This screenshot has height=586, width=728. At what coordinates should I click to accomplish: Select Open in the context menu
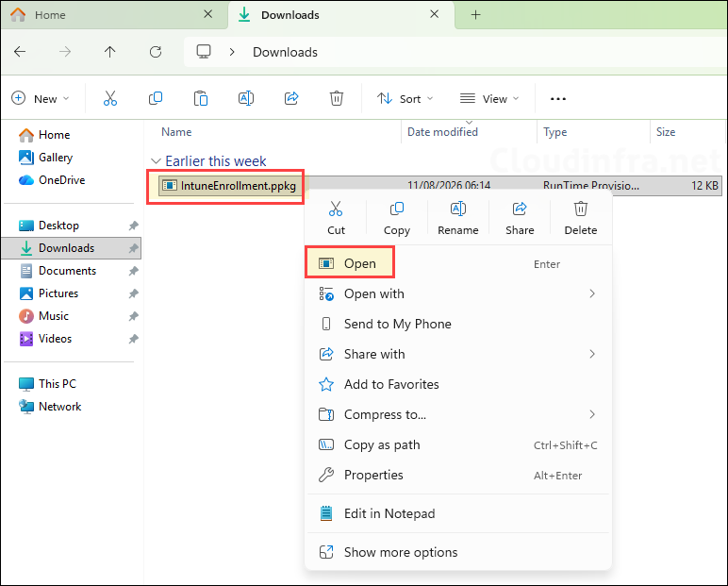457,264
